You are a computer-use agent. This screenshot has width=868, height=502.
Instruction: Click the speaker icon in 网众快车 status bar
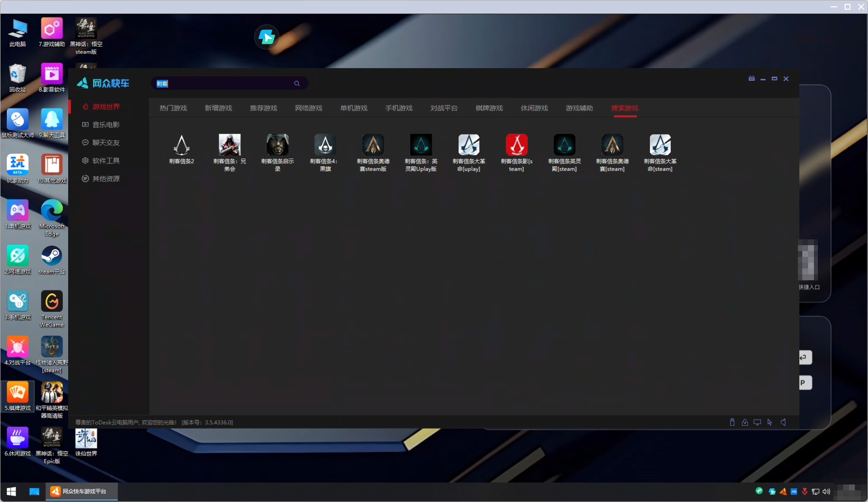(x=783, y=422)
